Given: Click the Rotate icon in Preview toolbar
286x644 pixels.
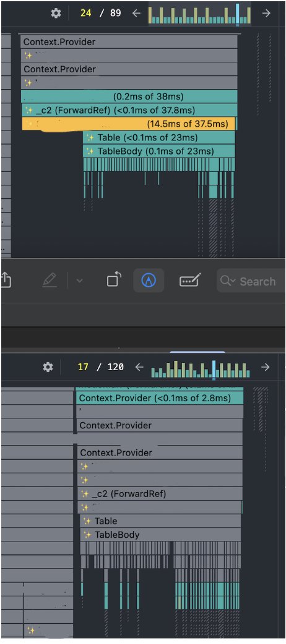Looking at the screenshot, I should pos(114,280).
